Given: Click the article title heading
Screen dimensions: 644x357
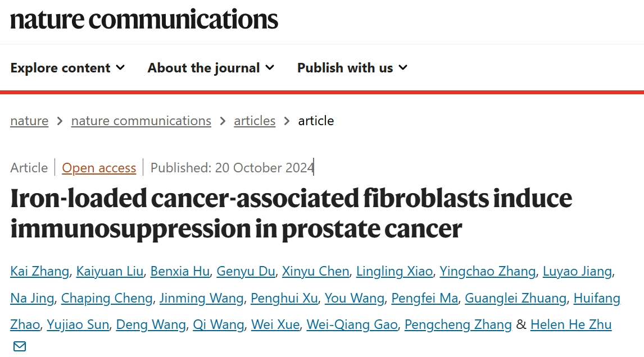Looking at the screenshot, I should [x=291, y=213].
